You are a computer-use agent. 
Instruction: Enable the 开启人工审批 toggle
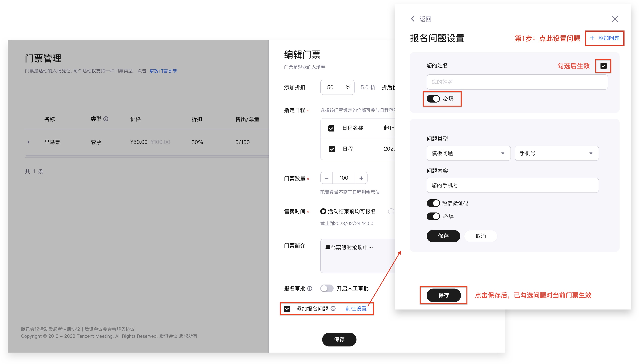click(327, 288)
